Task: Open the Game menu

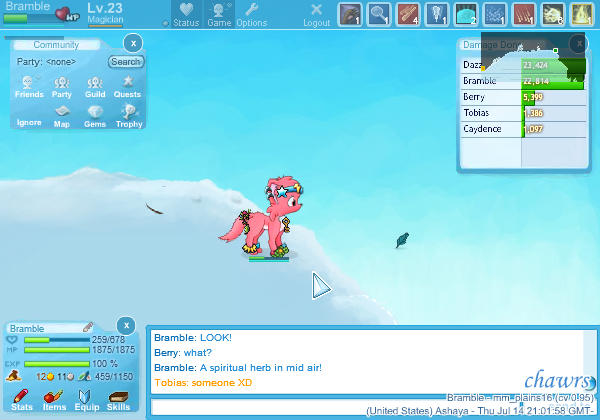Action: (219, 15)
